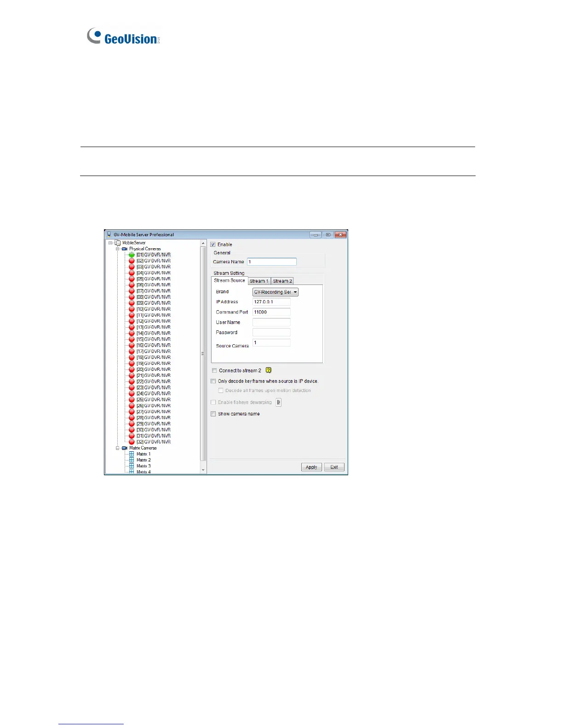The height and width of the screenshot is (728, 563).
Task: Tick Decode all frames upon motion detection
Action: click(x=221, y=391)
